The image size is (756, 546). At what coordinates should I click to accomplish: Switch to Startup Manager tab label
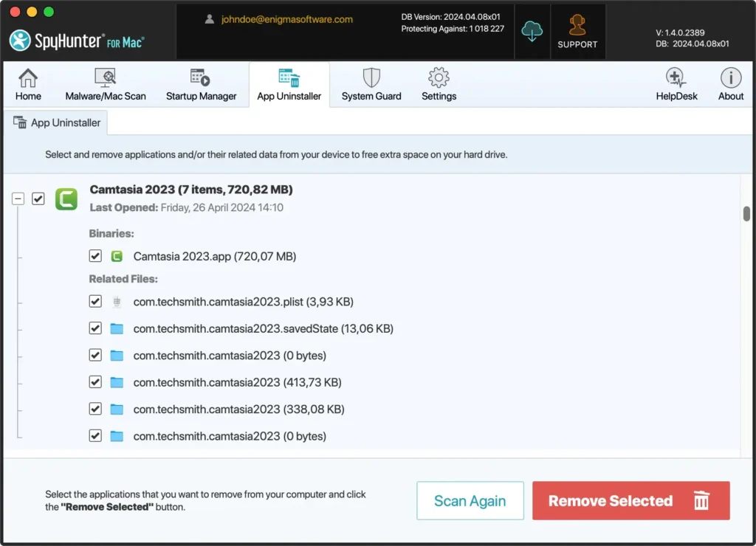pos(201,96)
